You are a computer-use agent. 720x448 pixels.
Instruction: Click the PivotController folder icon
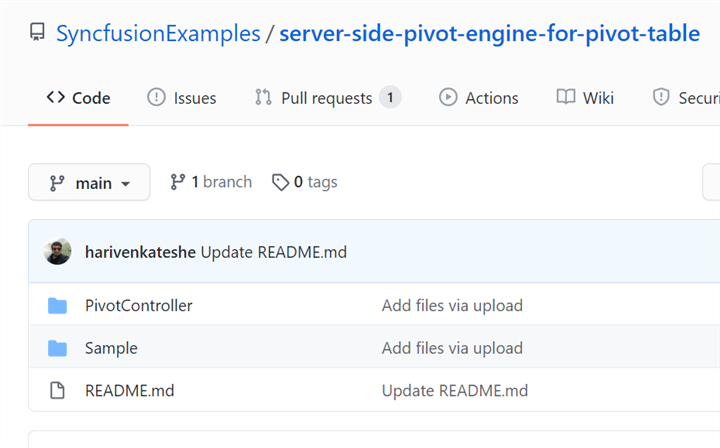click(x=57, y=305)
